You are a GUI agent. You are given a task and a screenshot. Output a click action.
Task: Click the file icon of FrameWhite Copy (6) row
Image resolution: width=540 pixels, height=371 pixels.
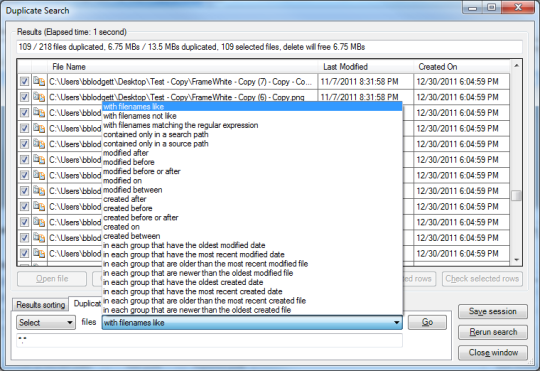(39, 97)
